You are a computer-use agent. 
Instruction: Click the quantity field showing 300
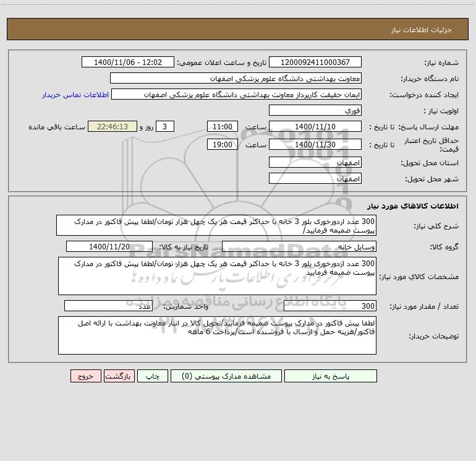click(x=330, y=306)
